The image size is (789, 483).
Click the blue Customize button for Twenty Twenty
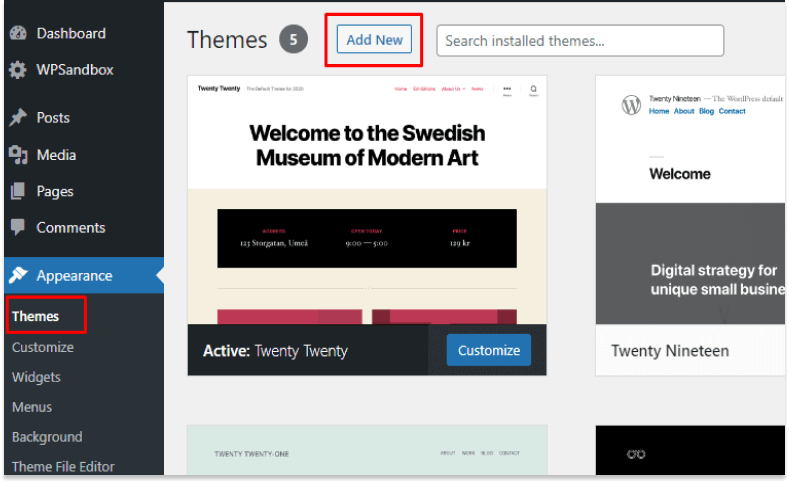click(489, 350)
